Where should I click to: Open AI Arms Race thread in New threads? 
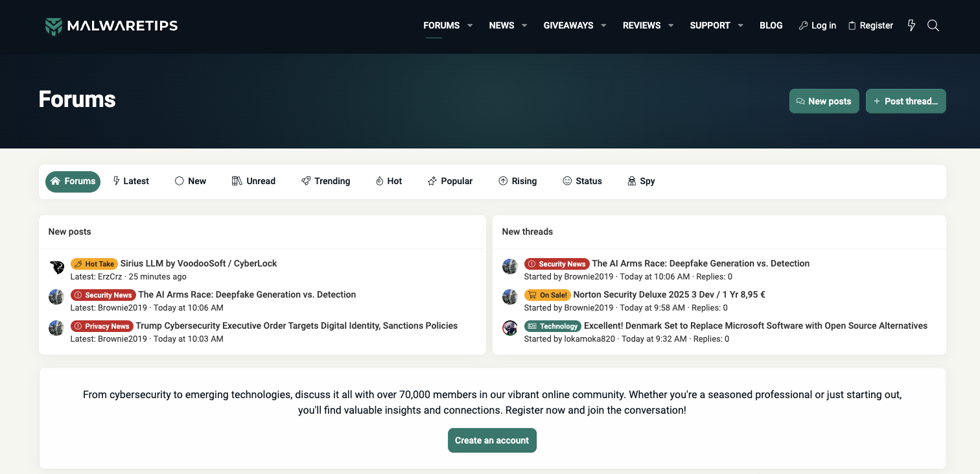pyautogui.click(x=701, y=263)
